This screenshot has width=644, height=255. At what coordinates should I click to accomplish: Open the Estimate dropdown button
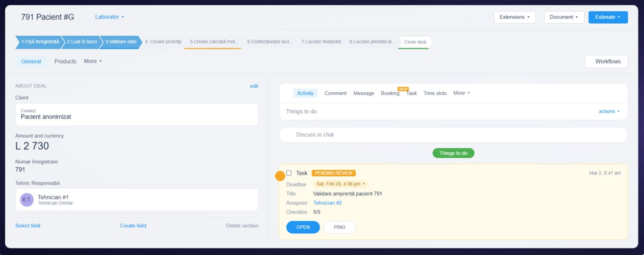(608, 17)
